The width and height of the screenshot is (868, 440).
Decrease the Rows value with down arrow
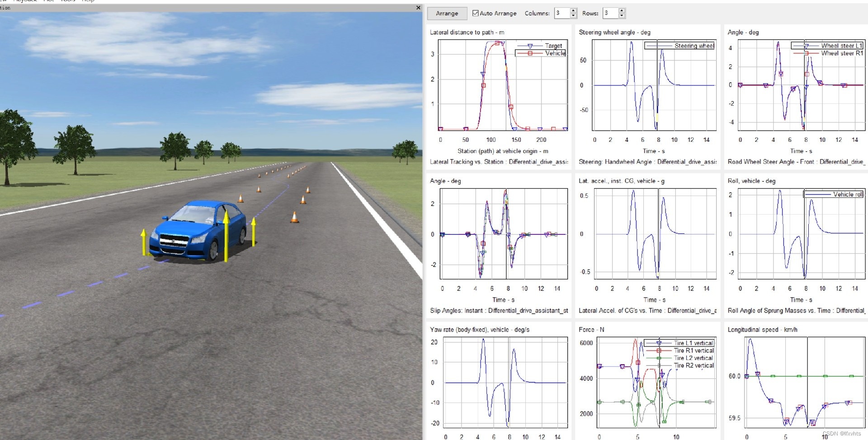click(x=622, y=16)
